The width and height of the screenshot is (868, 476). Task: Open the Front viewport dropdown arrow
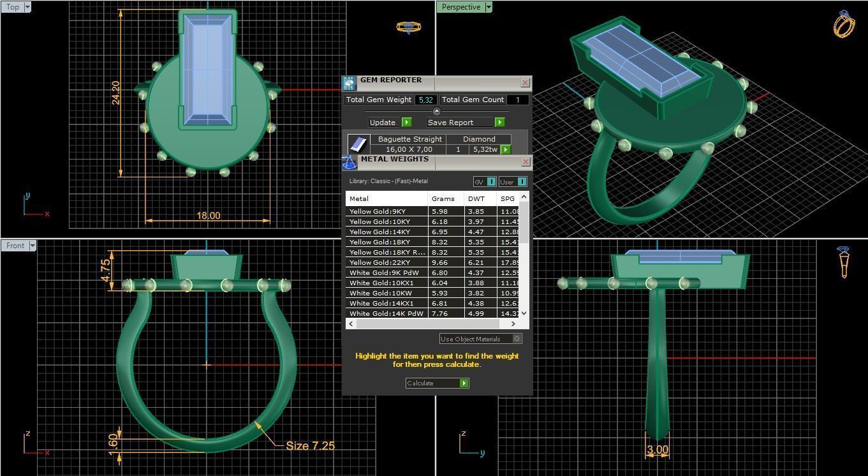[33, 246]
